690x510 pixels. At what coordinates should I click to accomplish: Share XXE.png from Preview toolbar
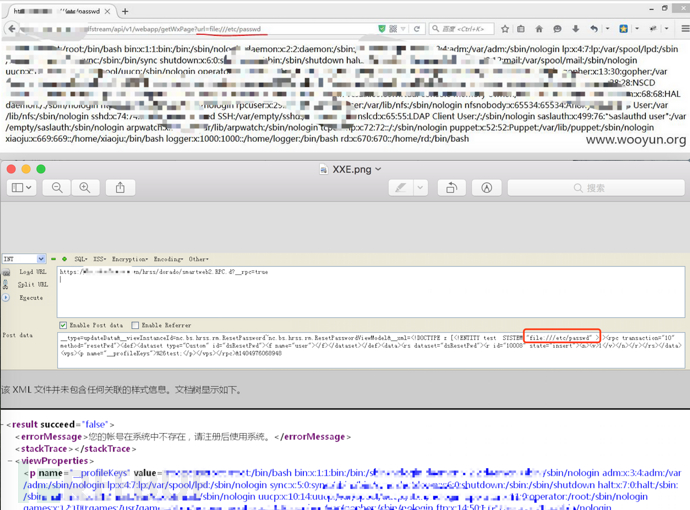point(120,188)
